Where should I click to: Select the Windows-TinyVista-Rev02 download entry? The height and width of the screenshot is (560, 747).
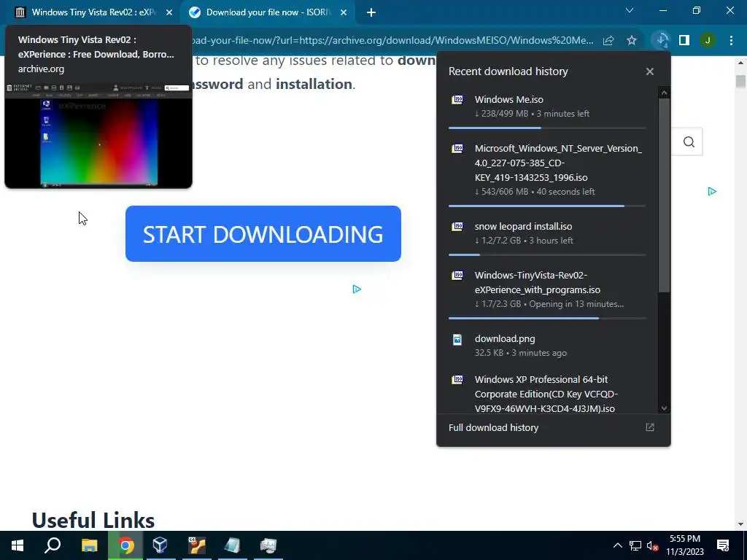click(547, 289)
